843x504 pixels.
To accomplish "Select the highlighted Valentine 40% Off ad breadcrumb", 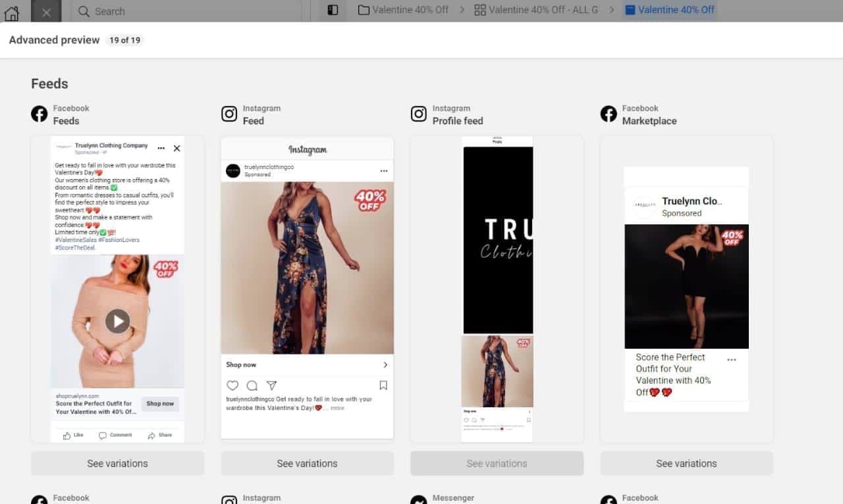I will click(669, 10).
